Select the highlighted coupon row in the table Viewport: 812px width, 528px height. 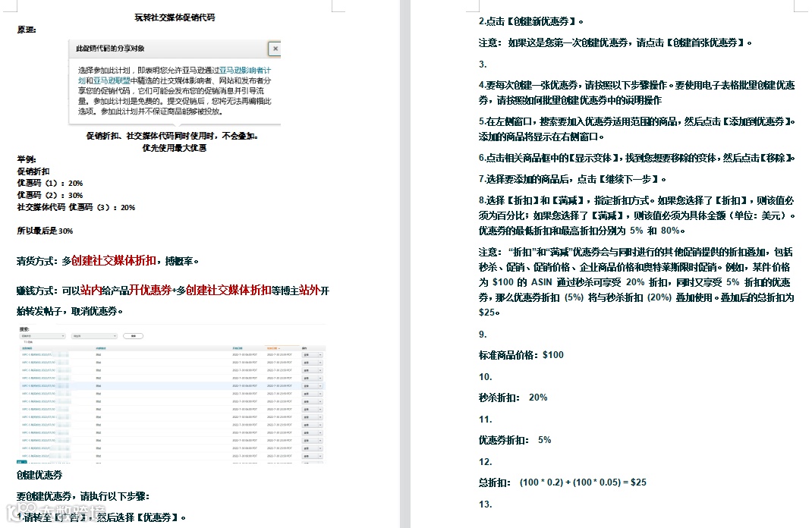pos(152,385)
